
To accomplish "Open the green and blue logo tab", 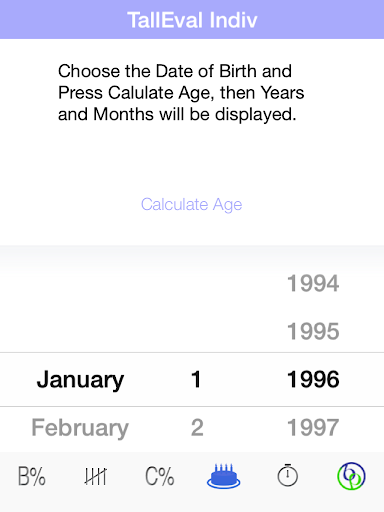I will click(x=351, y=476).
